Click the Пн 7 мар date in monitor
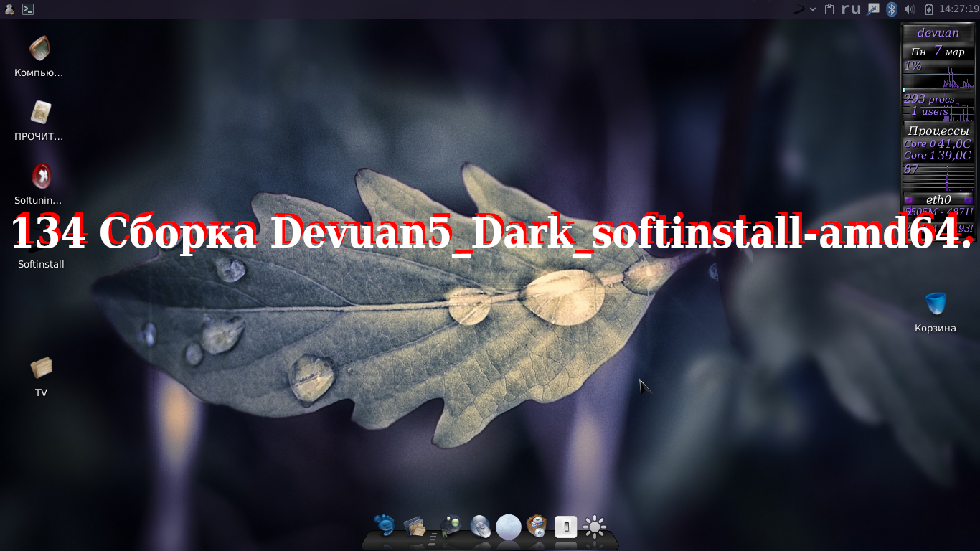The height and width of the screenshot is (551, 980). click(x=938, y=52)
